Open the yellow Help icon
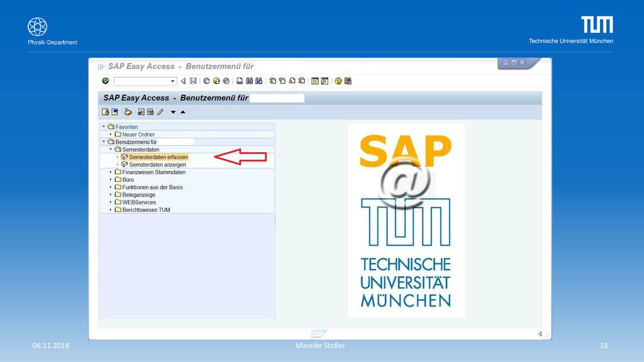 tap(338, 81)
